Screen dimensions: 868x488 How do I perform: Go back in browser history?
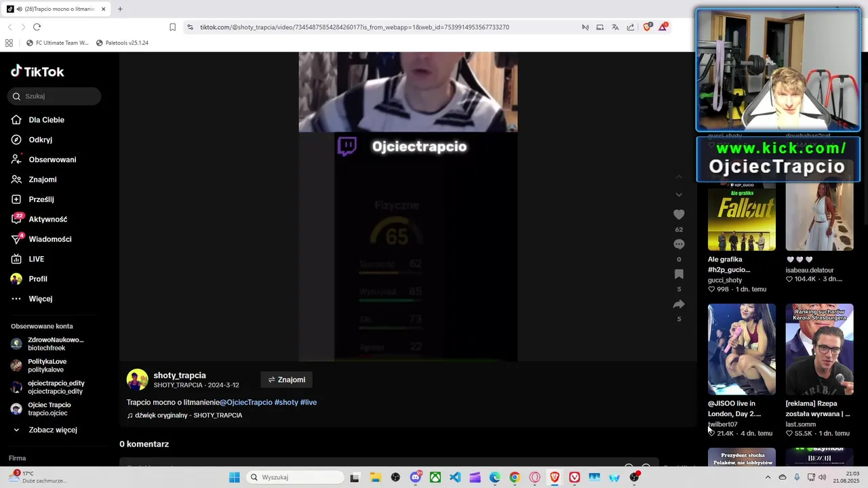coord(9,27)
